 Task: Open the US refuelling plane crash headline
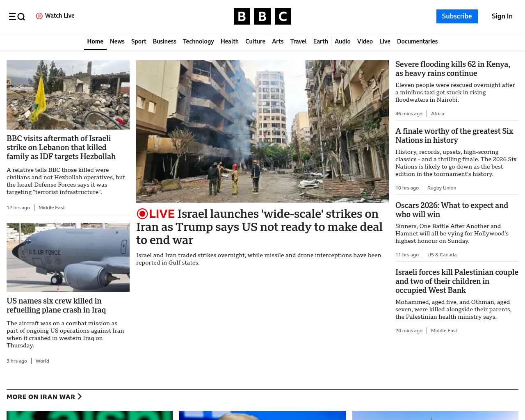56,306
